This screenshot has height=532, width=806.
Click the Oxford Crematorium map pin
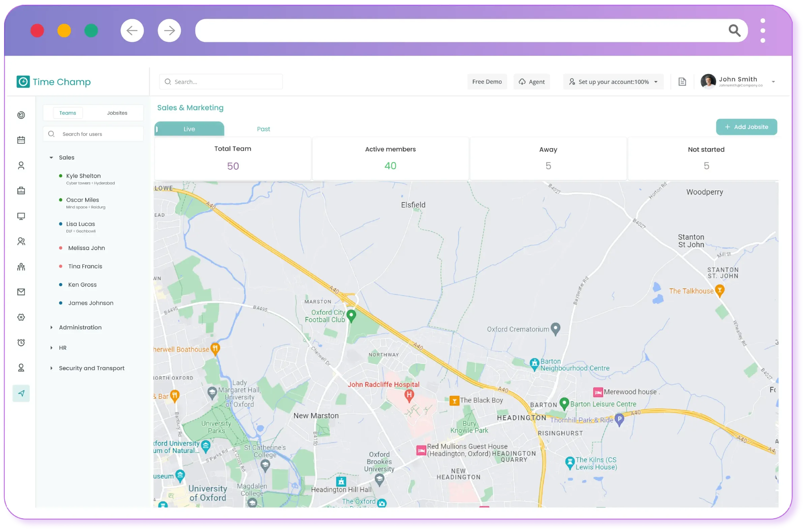click(556, 329)
